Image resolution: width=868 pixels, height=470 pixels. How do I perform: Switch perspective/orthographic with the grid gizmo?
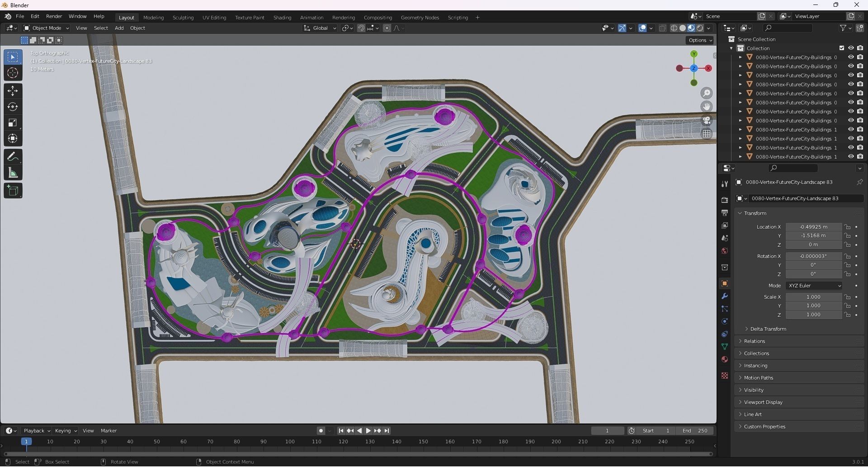click(x=706, y=134)
